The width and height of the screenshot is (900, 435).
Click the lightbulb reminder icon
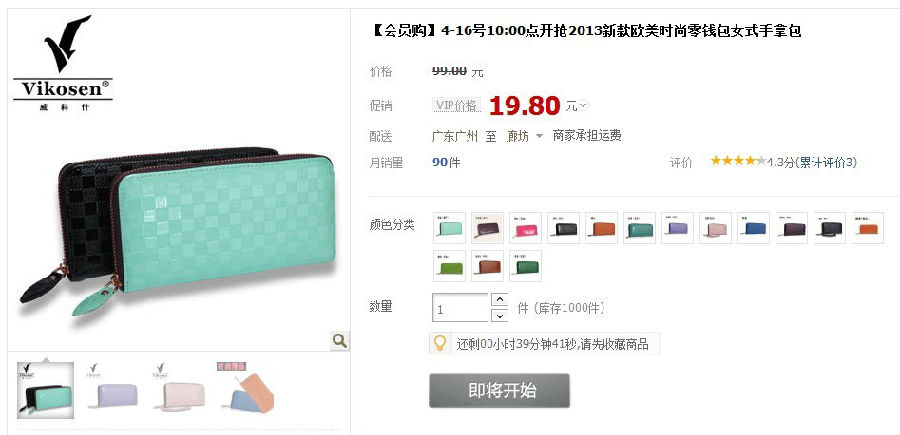[x=440, y=344]
